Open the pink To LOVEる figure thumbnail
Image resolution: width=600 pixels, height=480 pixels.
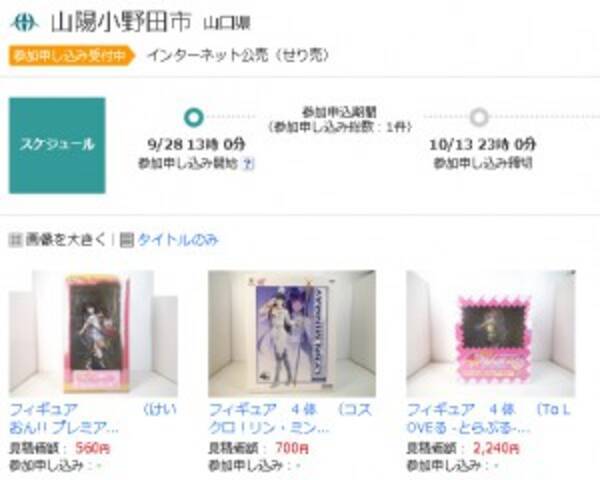(491, 333)
